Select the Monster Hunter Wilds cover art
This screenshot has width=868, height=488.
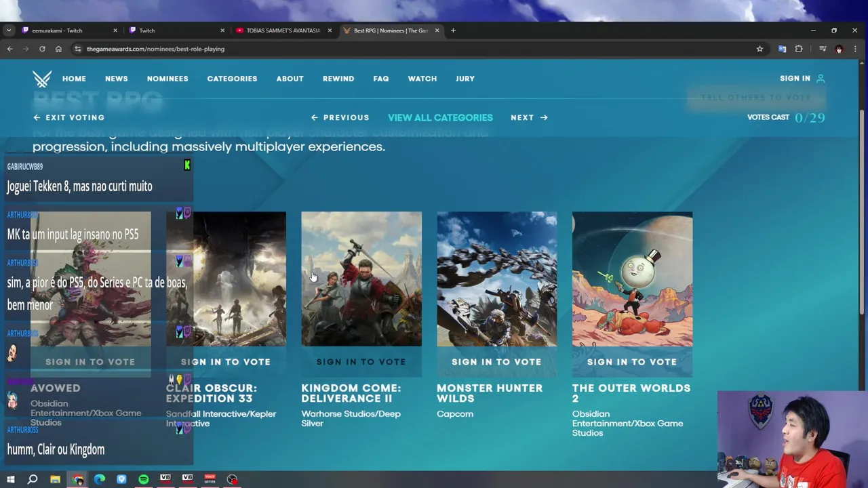tap(497, 279)
